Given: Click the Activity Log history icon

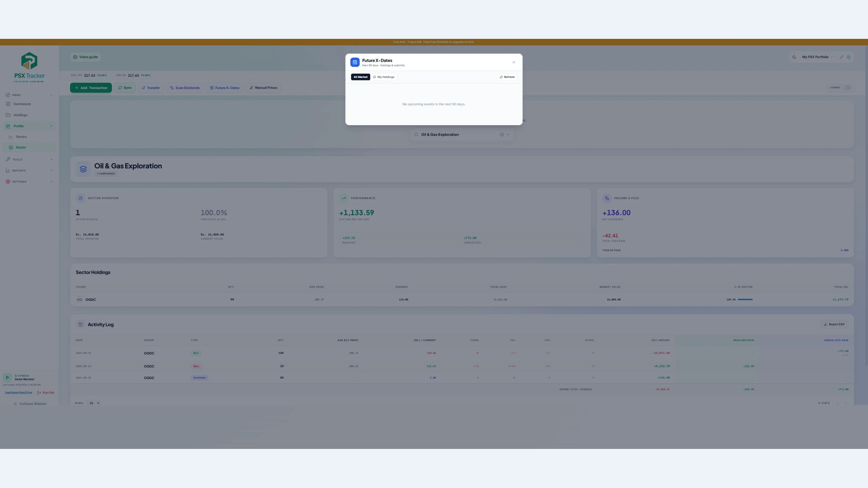Looking at the screenshot, I should (80, 324).
